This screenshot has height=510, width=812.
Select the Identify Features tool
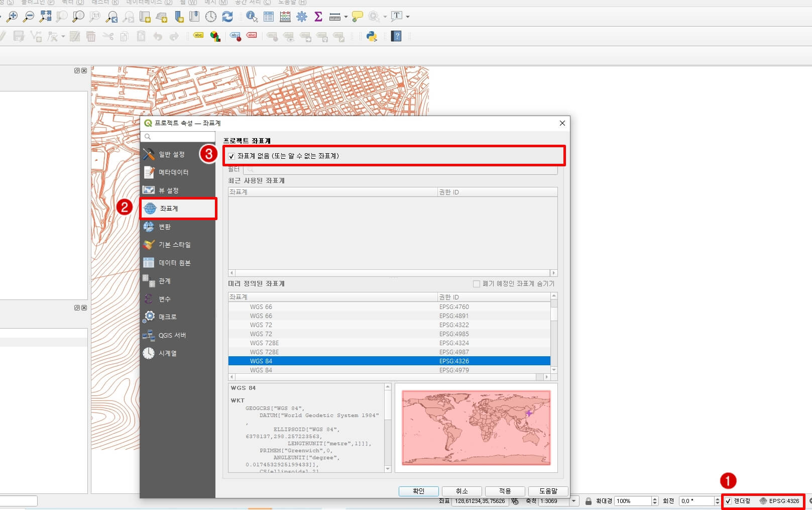pyautogui.click(x=252, y=17)
